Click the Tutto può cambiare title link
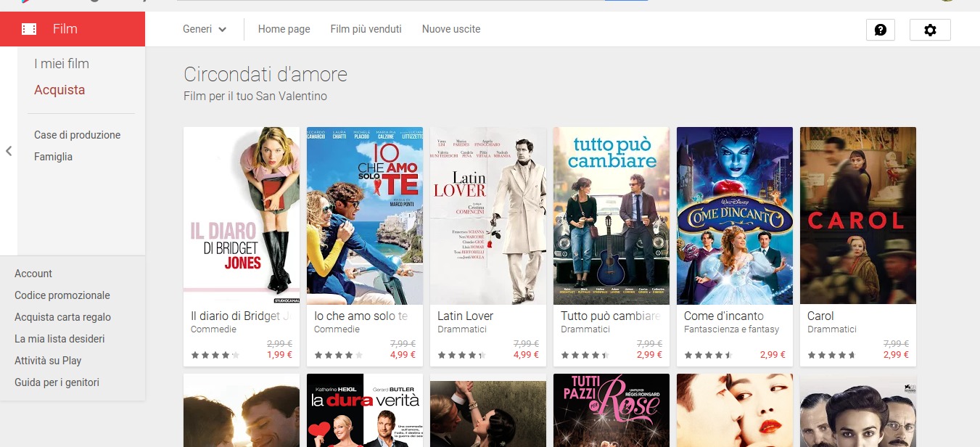 click(x=611, y=316)
